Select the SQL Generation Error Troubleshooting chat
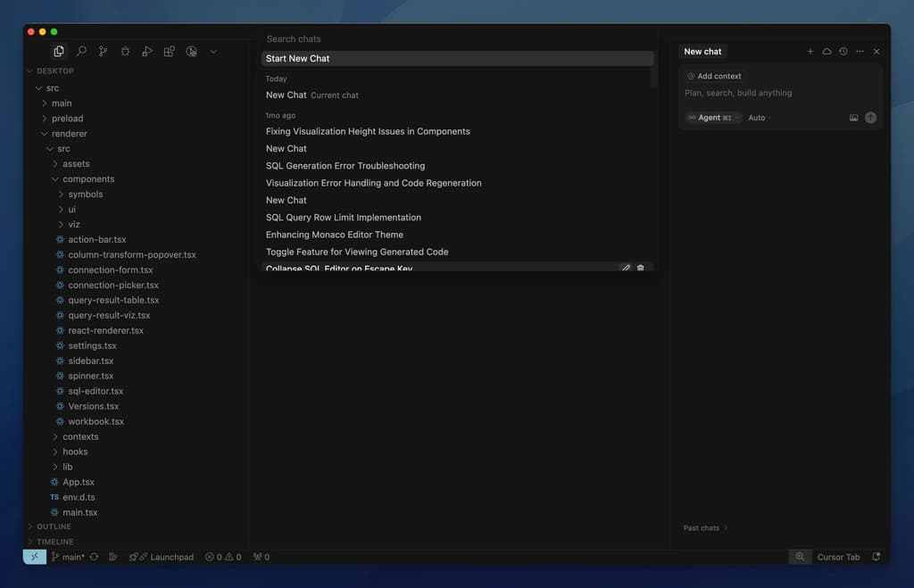Viewport: 914px width, 588px height. pyautogui.click(x=345, y=165)
